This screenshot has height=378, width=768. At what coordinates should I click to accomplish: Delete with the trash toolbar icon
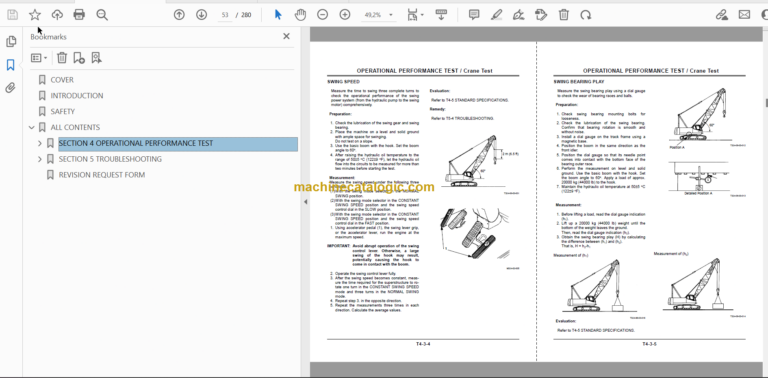[x=563, y=15]
